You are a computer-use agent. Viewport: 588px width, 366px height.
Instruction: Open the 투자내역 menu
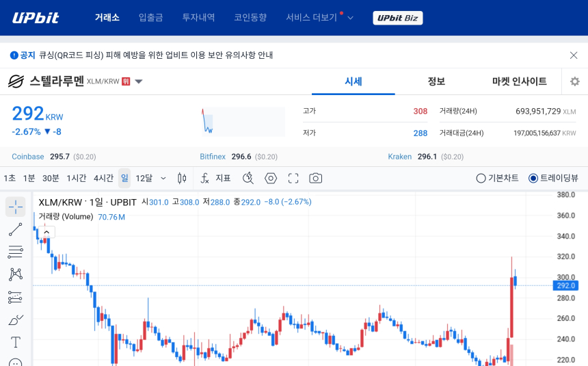point(198,17)
